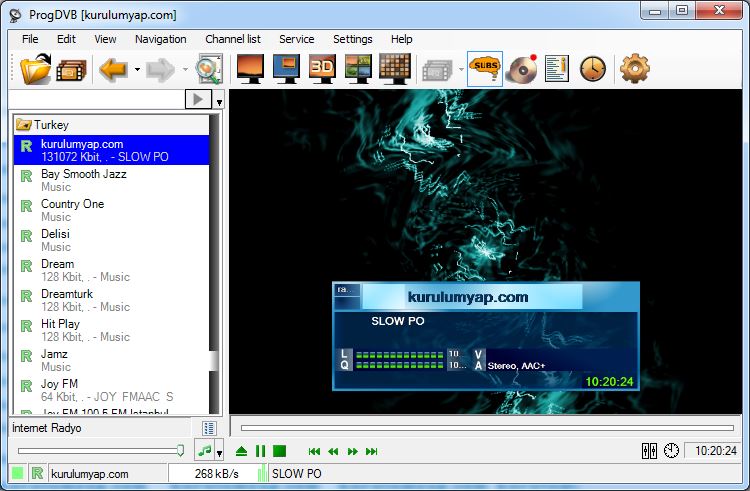The height and width of the screenshot is (491, 750).
Task: Open the equalizer sliders icon
Action: click(x=649, y=450)
